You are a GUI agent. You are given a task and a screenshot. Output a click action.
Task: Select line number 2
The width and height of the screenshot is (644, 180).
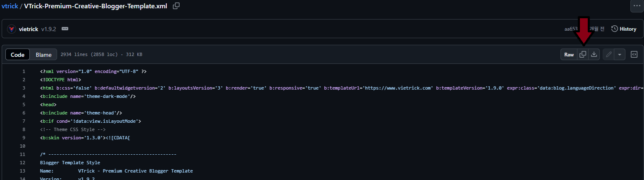[x=24, y=80]
